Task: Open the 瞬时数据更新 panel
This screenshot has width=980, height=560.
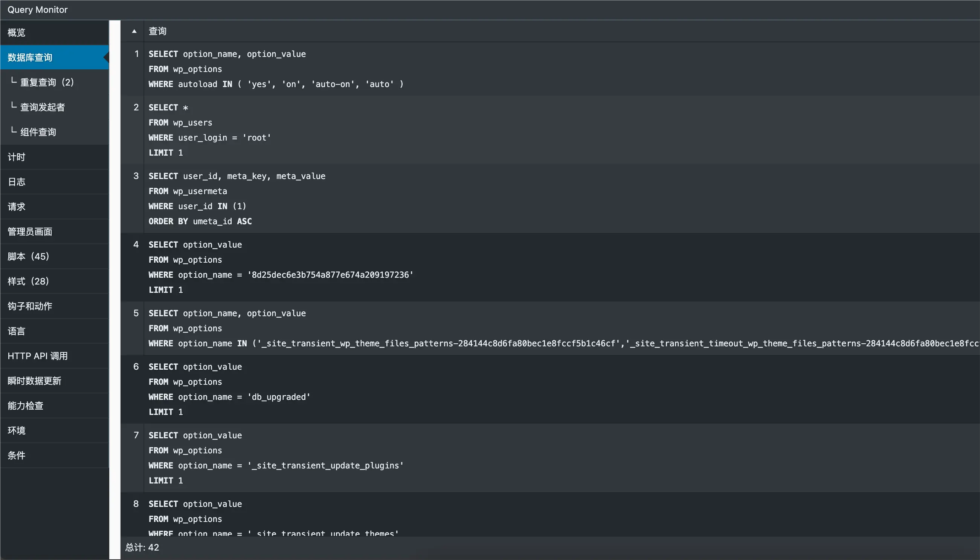Action: pyautogui.click(x=55, y=381)
